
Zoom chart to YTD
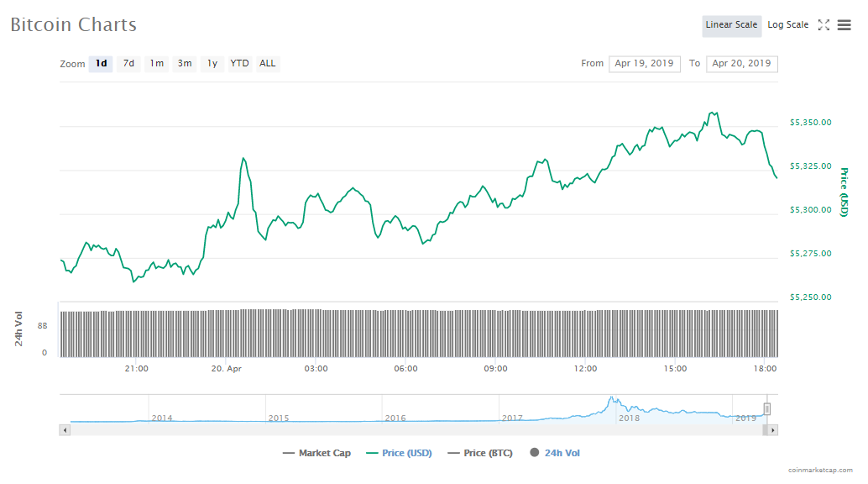pyautogui.click(x=239, y=64)
